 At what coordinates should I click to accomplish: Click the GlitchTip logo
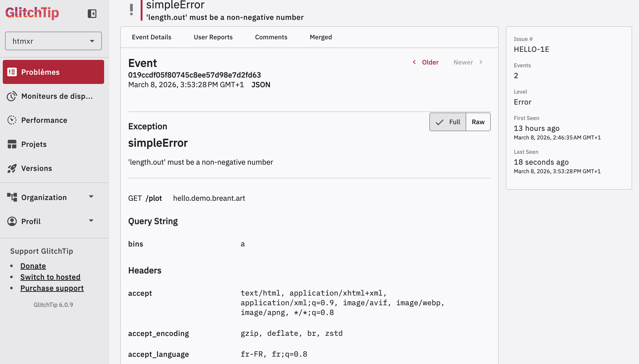click(x=32, y=13)
